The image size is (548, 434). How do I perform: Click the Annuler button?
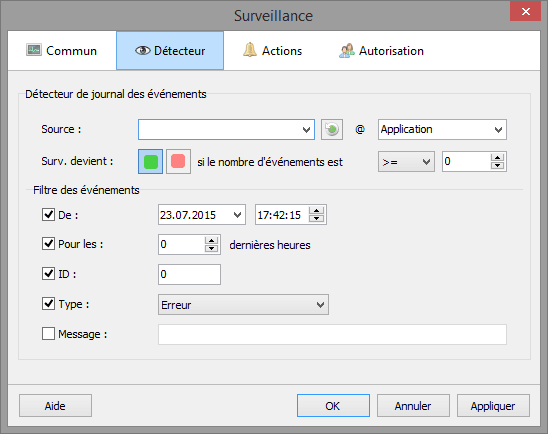pyautogui.click(x=413, y=406)
